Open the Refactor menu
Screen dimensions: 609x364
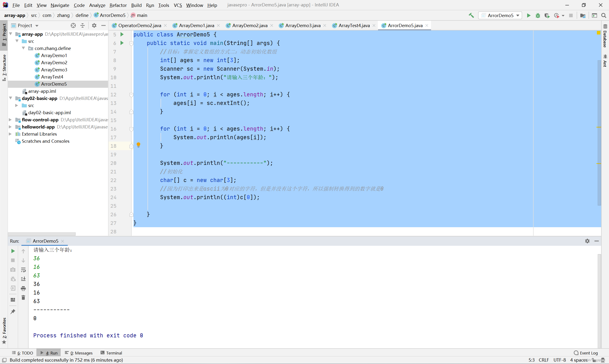click(118, 5)
